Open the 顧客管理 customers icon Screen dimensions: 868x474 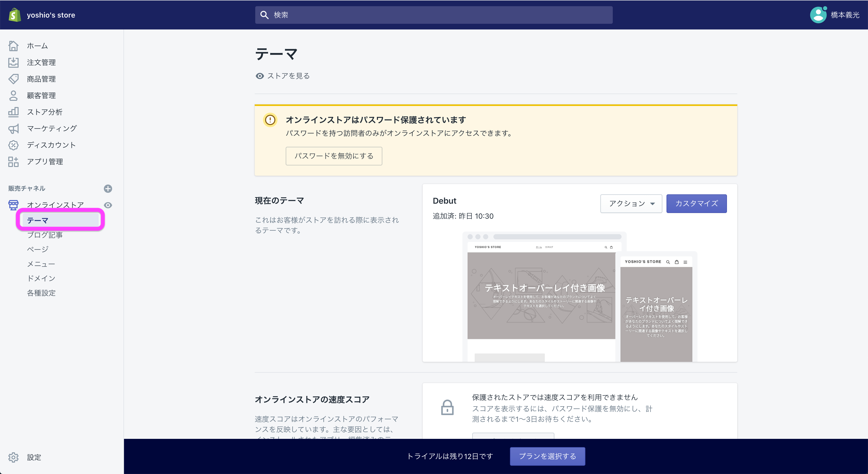click(13, 95)
